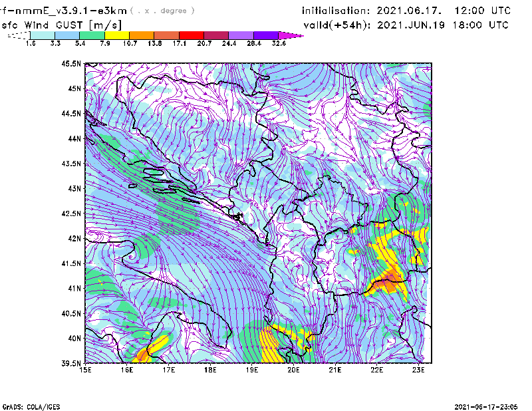Click the 42.5N latitude label
This screenshot has height=411, width=532.
point(71,213)
